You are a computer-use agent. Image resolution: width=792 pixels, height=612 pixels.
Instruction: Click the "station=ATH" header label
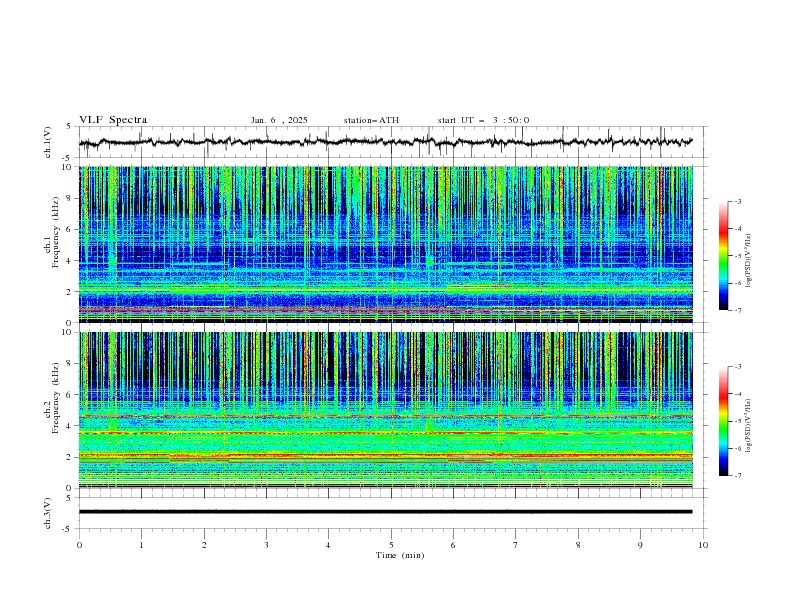[371, 120]
